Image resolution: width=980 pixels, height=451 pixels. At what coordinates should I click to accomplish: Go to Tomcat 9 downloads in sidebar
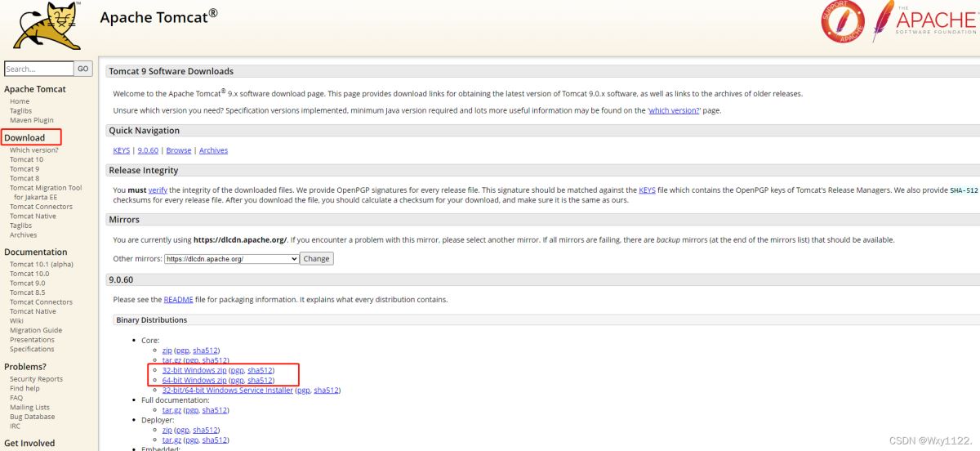(x=24, y=169)
